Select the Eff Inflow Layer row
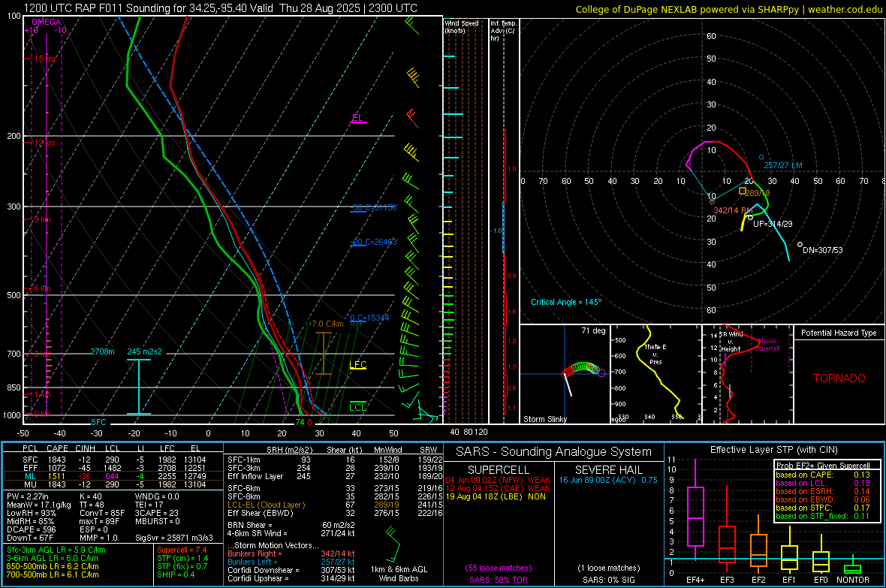 point(333,476)
